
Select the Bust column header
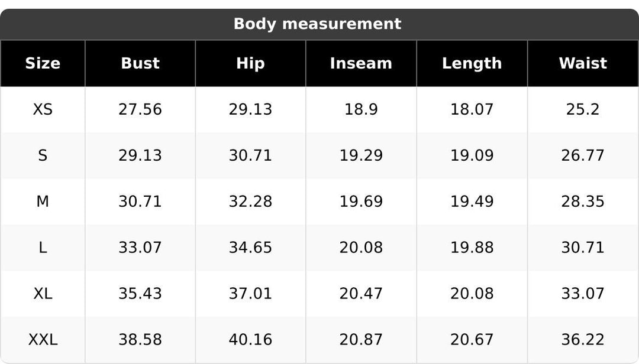coord(140,63)
